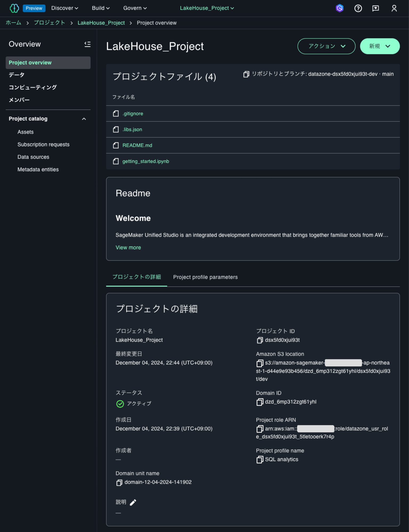Image resolution: width=409 pixels, height=532 pixels.
Task: Click the ファイル名 column header
Action: tap(123, 97)
